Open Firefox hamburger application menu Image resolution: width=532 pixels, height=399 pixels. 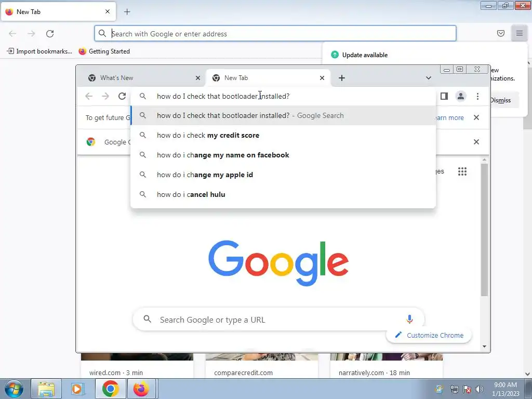tap(519, 33)
